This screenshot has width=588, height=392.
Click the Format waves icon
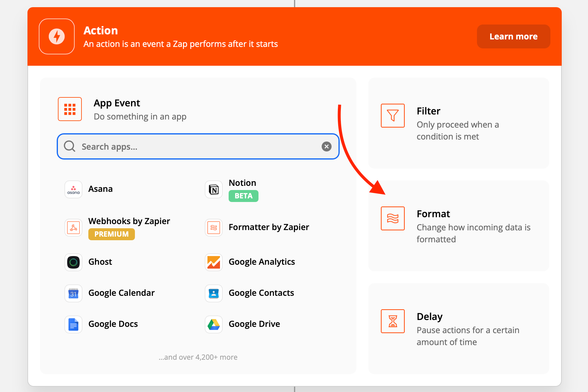point(393,218)
